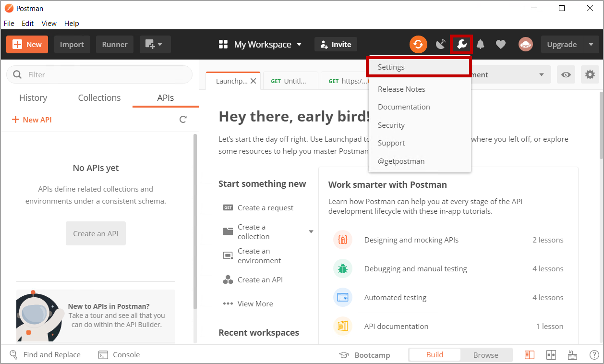Open the capture requests satellite icon
604x364 pixels.
[x=440, y=44]
